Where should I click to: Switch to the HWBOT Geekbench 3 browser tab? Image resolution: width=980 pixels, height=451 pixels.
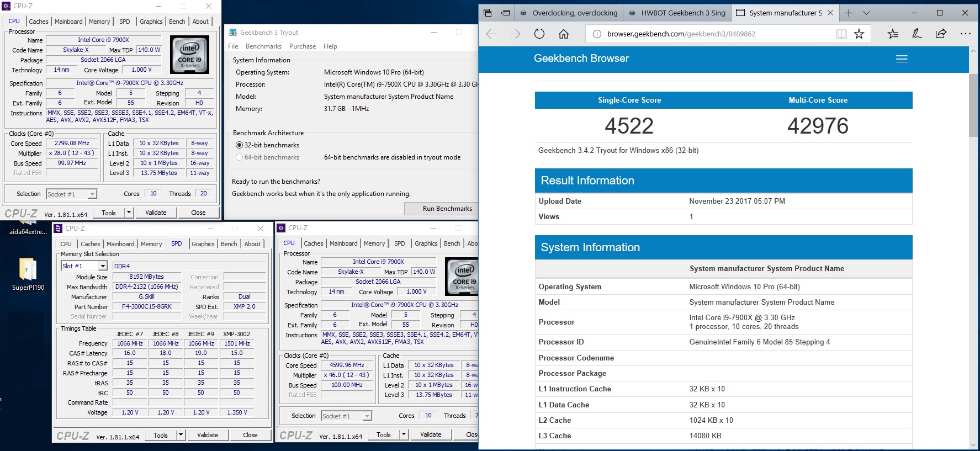(677, 13)
